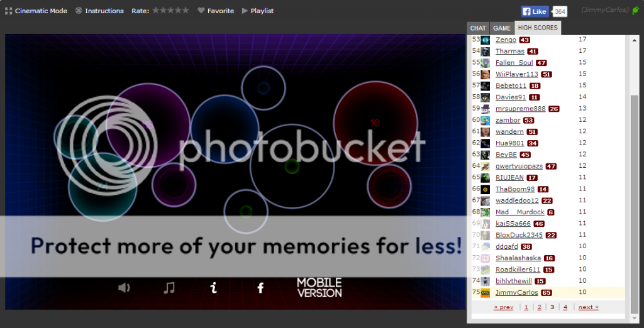Click BevBE's avatar icon
Screen dimensions: 644x328
tap(485, 155)
